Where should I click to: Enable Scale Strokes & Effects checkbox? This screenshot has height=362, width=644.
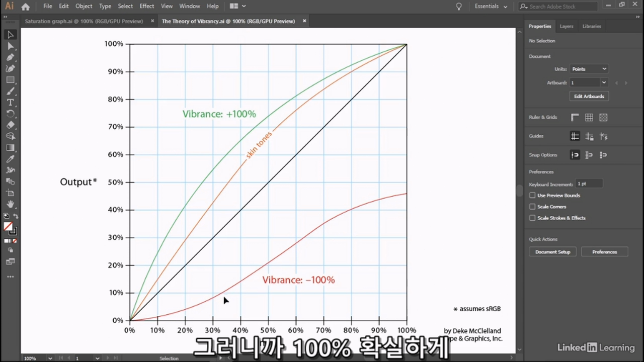pos(532,218)
